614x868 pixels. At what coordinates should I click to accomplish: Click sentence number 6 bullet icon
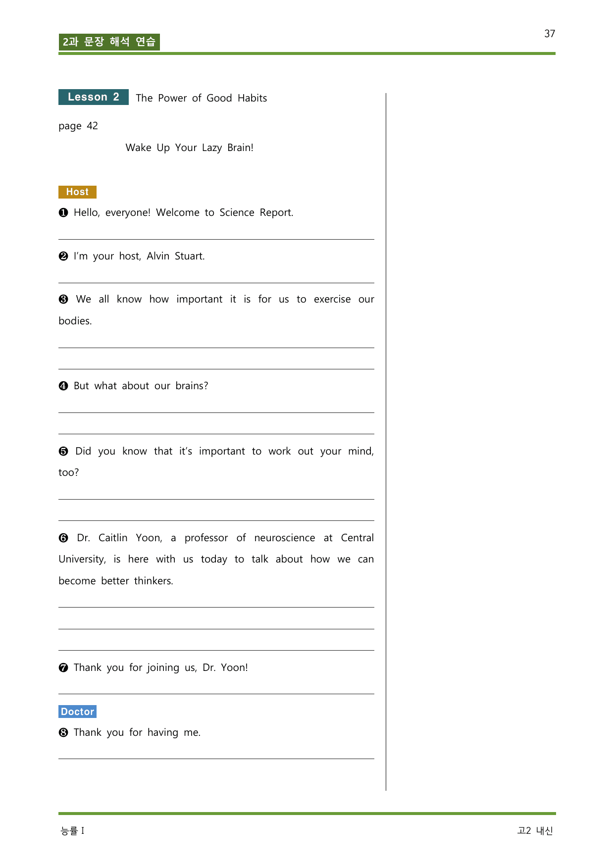pos(63,538)
